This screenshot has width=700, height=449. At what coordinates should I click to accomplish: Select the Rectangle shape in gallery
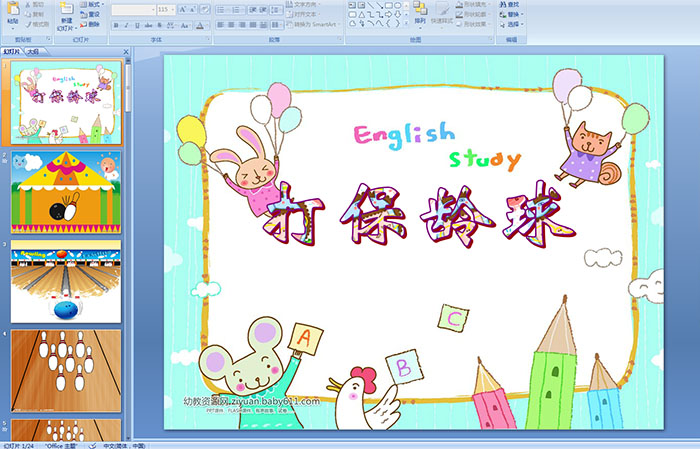pyautogui.click(x=389, y=5)
